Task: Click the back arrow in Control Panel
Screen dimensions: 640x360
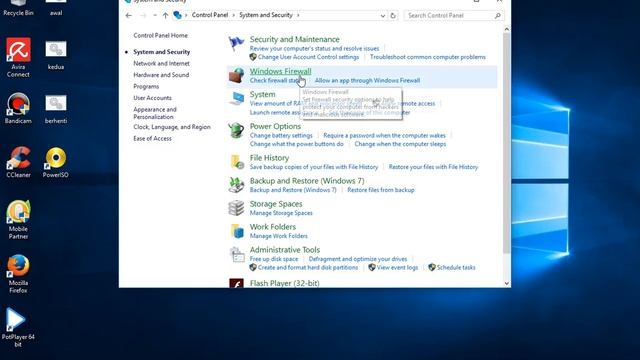Action: click(x=129, y=16)
